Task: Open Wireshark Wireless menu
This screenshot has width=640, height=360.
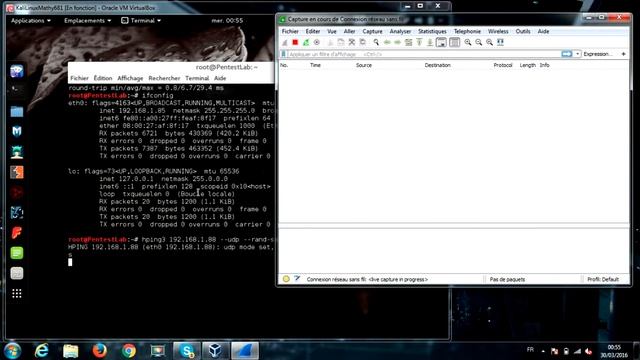Action: coord(498,31)
